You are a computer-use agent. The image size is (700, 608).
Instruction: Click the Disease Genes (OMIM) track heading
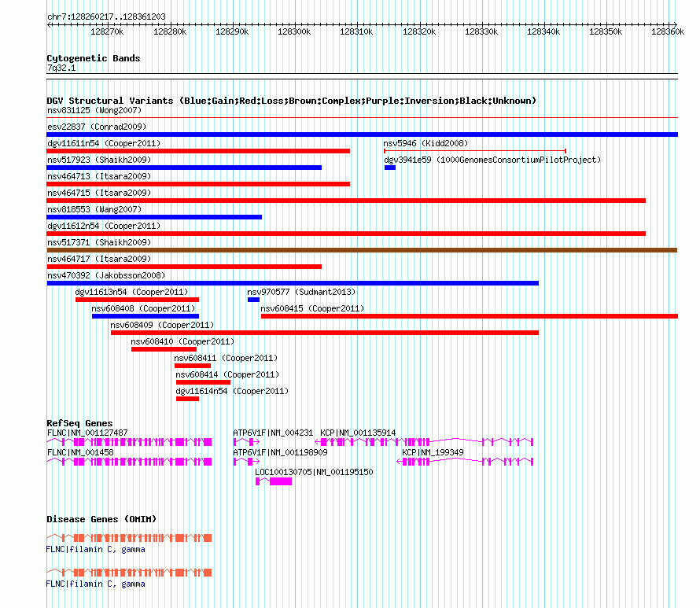(x=101, y=518)
